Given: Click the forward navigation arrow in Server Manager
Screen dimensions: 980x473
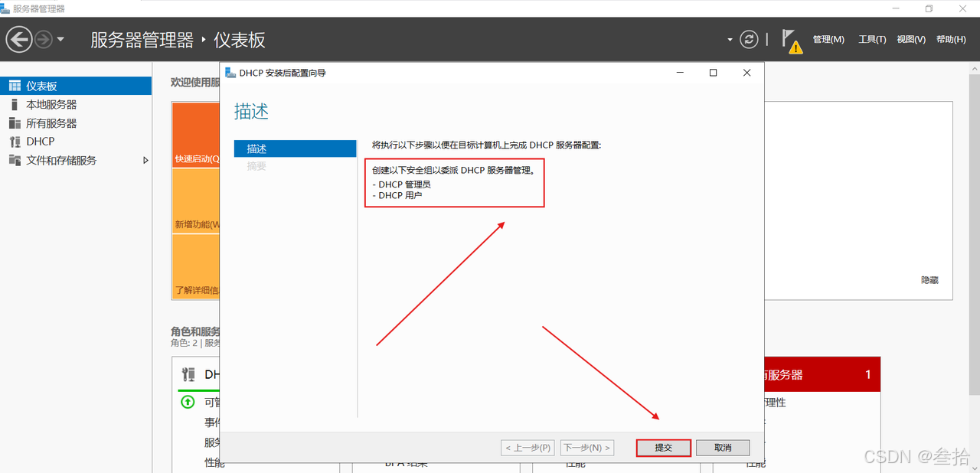Looking at the screenshot, I should (44, 39).
